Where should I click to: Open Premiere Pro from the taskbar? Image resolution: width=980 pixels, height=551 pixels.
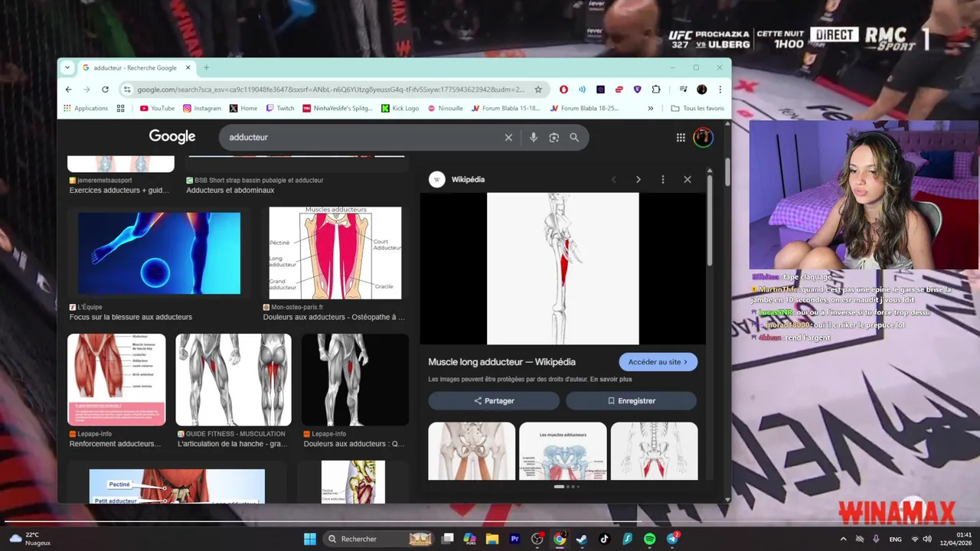click(x=514, y=539)
